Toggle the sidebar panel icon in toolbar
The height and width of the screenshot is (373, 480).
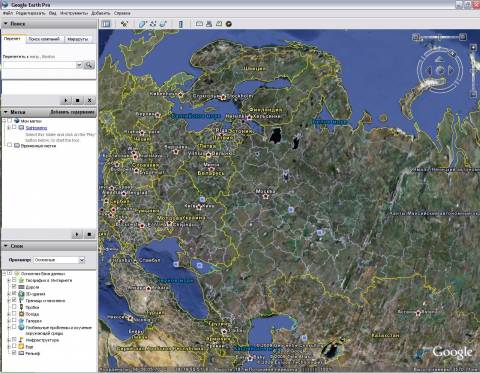(106, 24)
